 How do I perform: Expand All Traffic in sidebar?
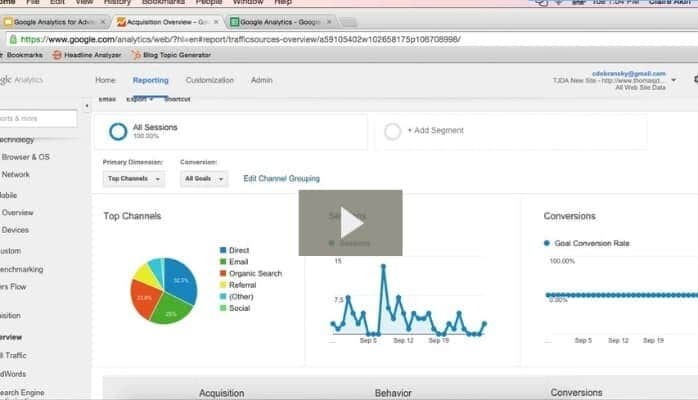click(x=13, y=356)
